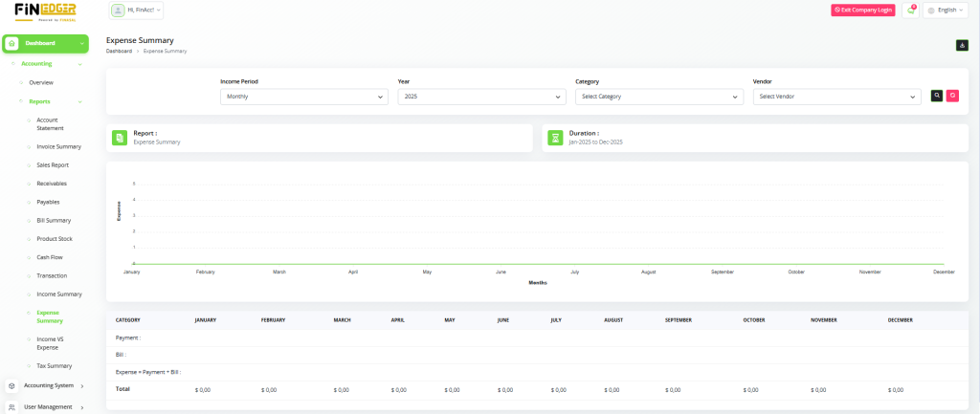The width and height of the screenshot is (980, 414).
Task: Open the Select Vendor dropdown
Action: click(836, 97)
